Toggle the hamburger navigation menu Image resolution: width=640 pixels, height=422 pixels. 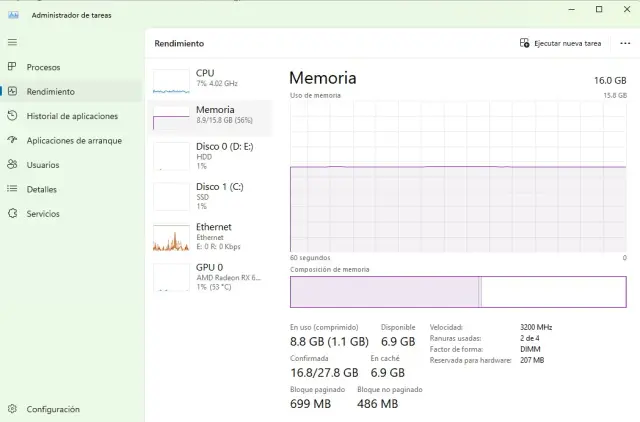pyautogui.click(x=12, y=42)
